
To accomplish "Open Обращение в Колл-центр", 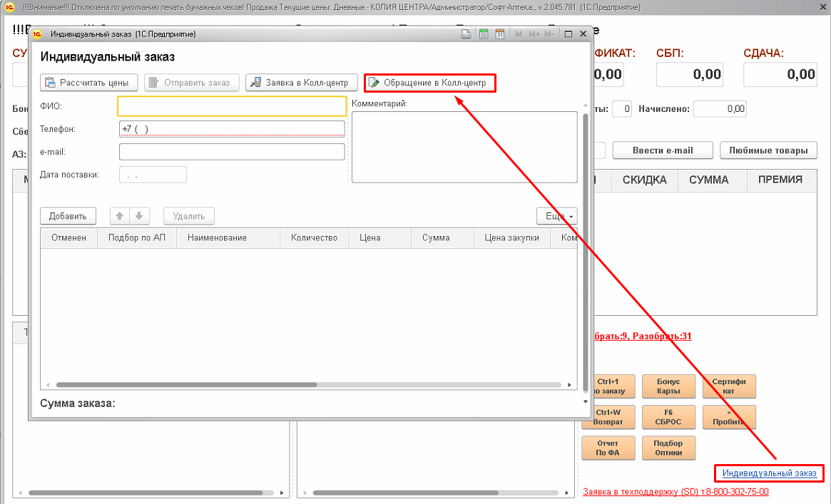I will tap(429, 83).
